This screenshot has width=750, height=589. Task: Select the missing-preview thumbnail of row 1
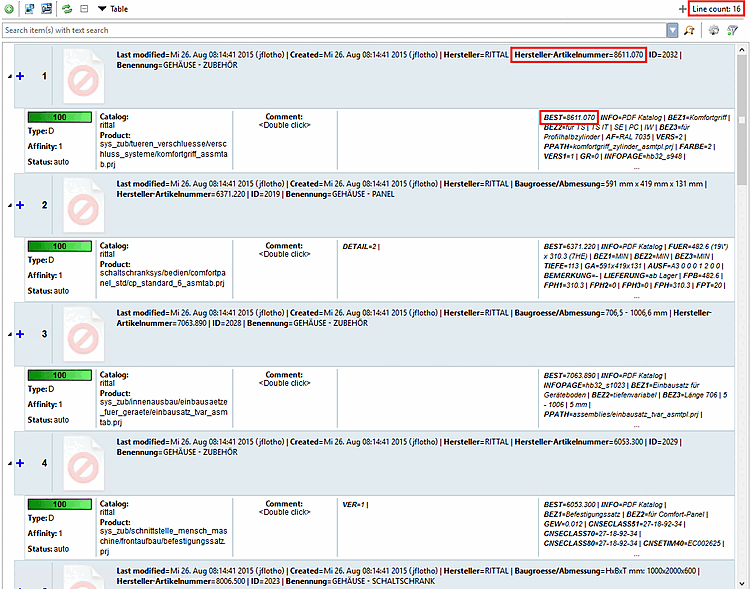[84, 77]
